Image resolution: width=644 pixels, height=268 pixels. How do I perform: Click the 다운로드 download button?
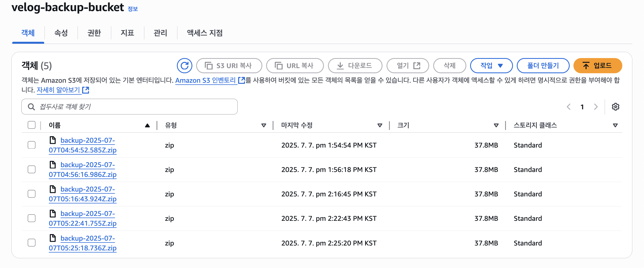(355, 66)
